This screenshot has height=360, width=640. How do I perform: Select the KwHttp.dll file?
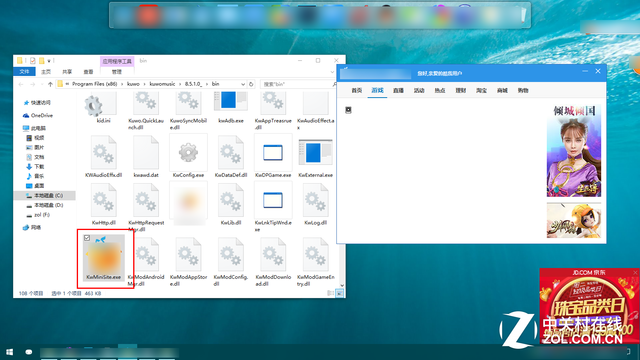point(103,204)
